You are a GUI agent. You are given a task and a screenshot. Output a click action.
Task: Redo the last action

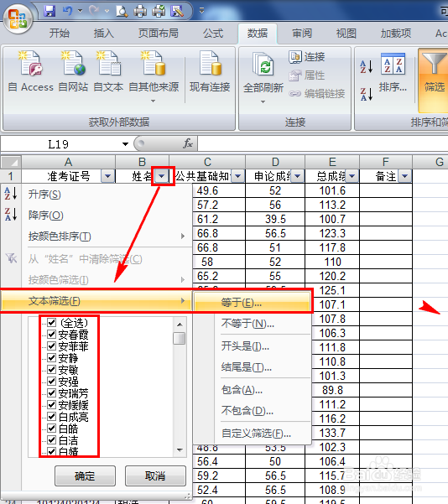[94, 11]
